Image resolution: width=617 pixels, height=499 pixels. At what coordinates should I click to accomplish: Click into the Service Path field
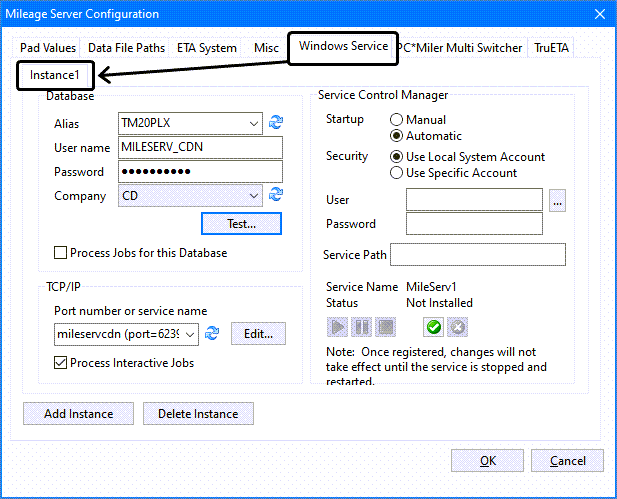point(478,255)
